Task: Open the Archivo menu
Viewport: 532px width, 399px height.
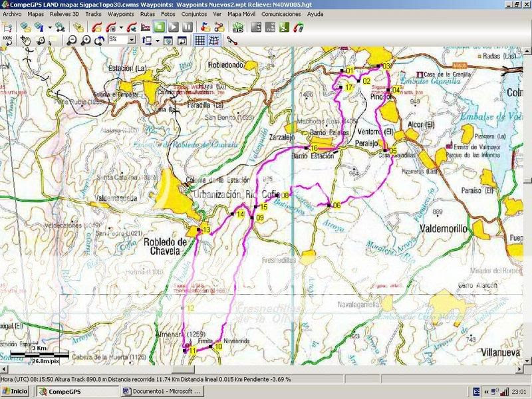Action: [x=12, y=14]
